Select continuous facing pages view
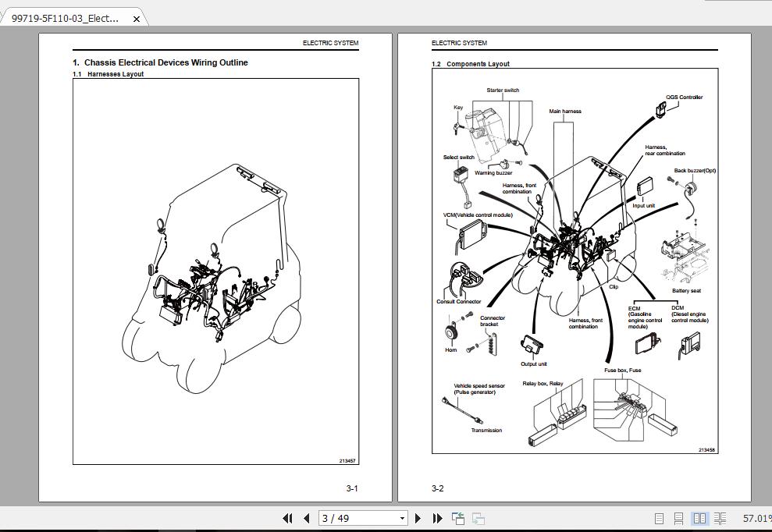 720,518
